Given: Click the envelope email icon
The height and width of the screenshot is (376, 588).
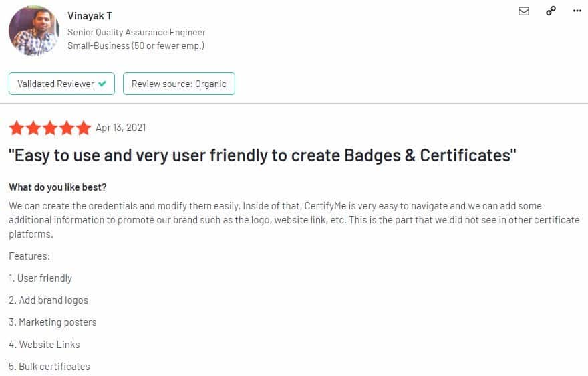Looking at the screenshot, I should pos(524,11).
